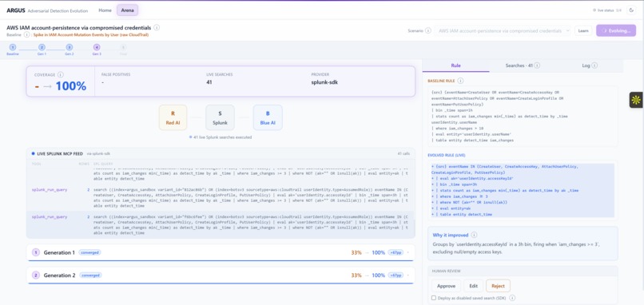Select the Red AI node
This screenshot has width=644, height=305.
pyautogui.click(x=173, y=117)
